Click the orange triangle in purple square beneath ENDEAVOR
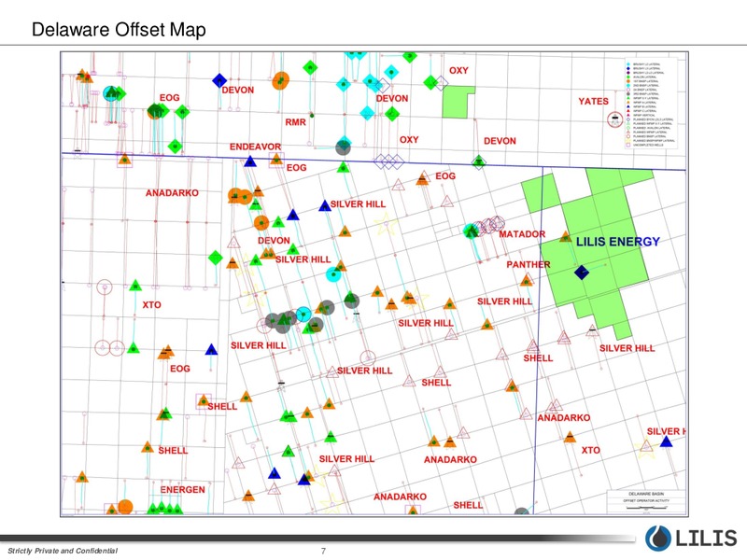This screenshot has height=560, width=747. click(x=276, y=160)
